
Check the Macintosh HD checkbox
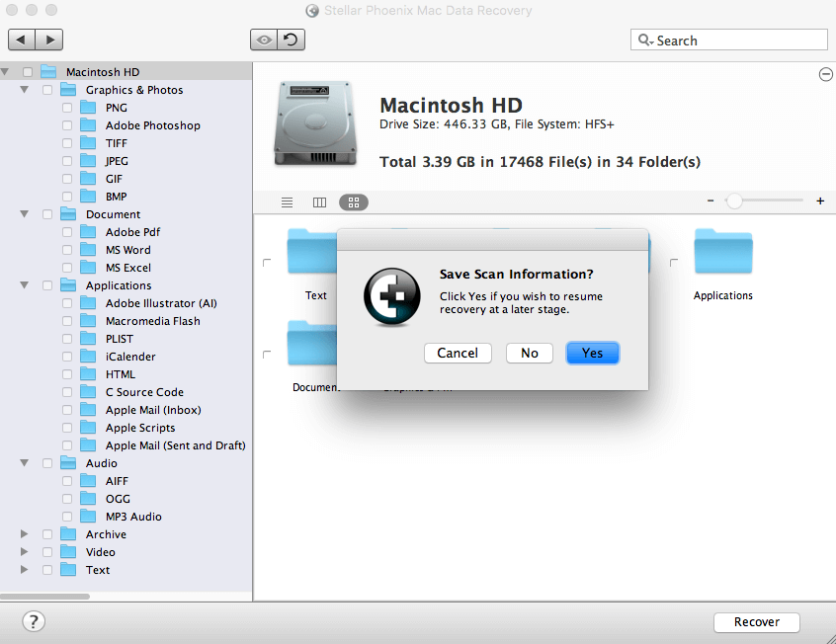coord(28,72)
